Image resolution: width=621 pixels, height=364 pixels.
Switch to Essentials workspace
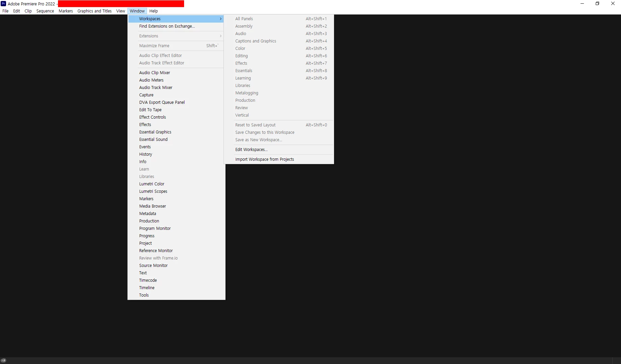pos(279,71)
